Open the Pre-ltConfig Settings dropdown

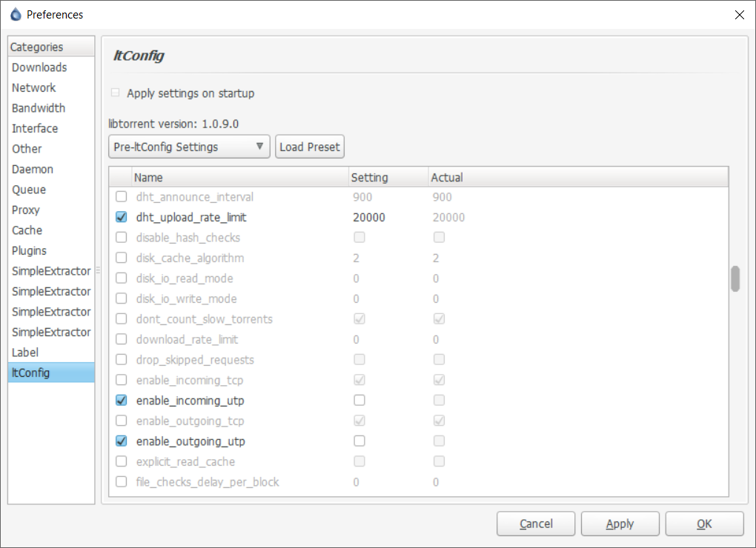coord(188,146)
